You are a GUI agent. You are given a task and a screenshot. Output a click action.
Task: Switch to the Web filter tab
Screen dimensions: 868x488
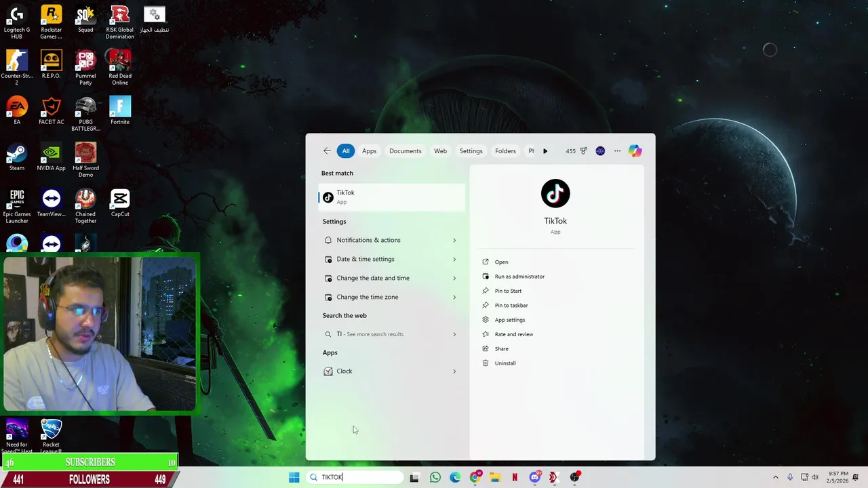[440, 151]
